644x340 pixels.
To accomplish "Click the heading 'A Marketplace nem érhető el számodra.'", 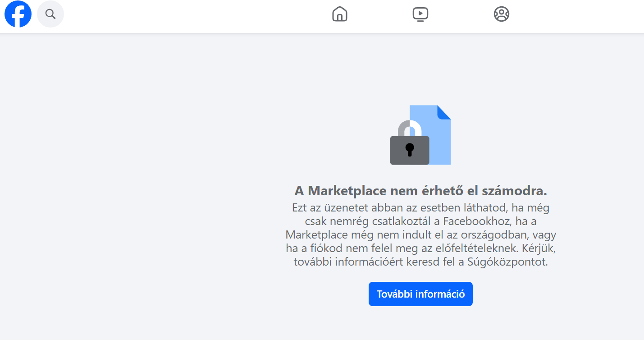I will (420, 191).
